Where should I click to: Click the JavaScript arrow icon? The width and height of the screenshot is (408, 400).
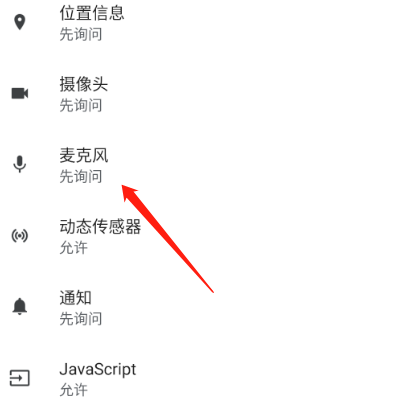20,378
